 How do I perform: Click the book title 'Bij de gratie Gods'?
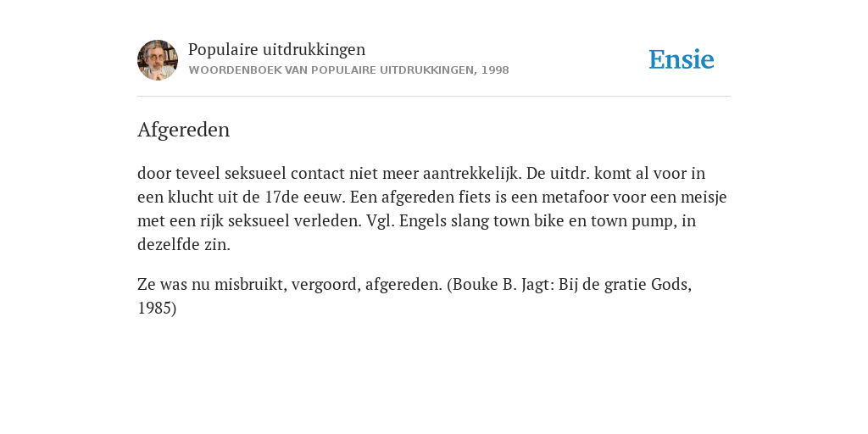(625, 285)
